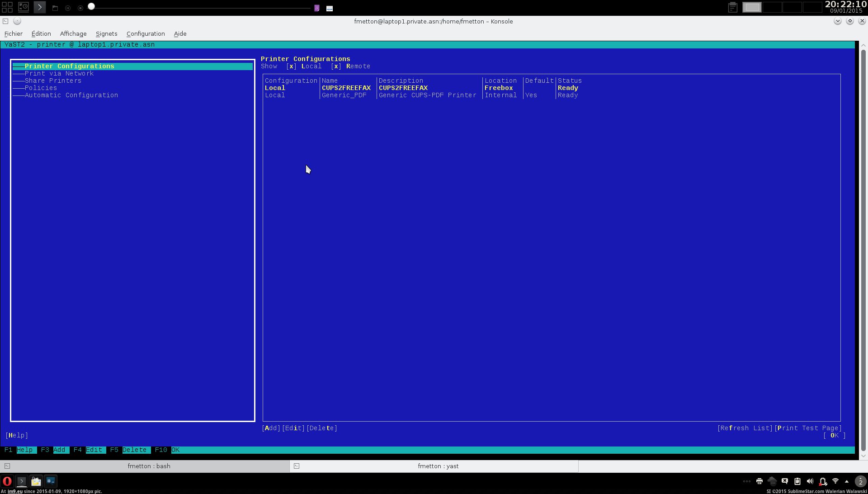Open the Wi-Fi network tray icon
868x494 pixels.
tap(835, 481)
